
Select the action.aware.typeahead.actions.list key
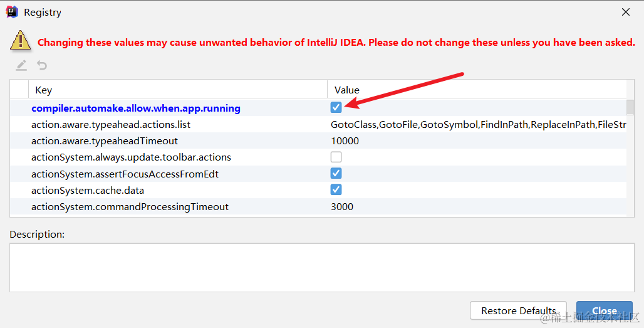pyautogui.click(x=111, y=125)
